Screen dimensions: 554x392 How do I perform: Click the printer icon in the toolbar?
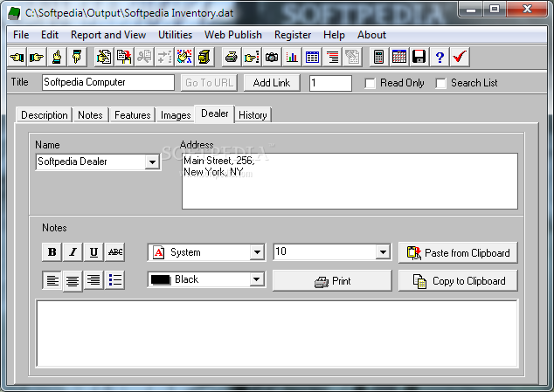point(232,57)
